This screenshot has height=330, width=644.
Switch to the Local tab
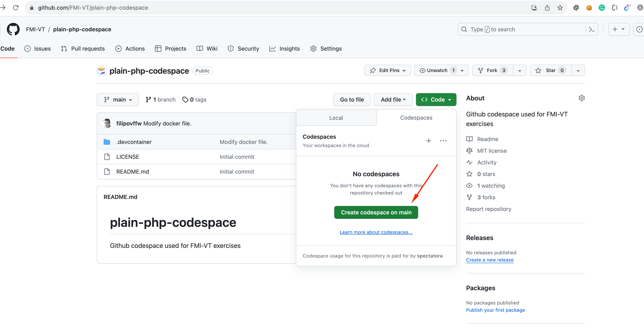pyautogui.click(x=336, y=118)
